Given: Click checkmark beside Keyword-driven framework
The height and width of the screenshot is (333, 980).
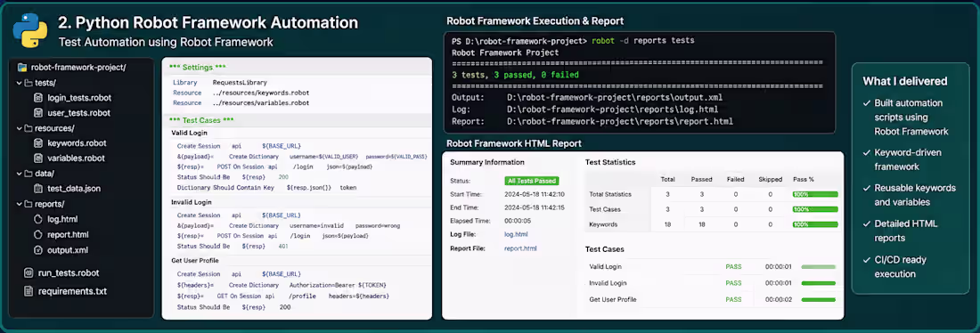Looking at the screenshot, I should (866, 152).
